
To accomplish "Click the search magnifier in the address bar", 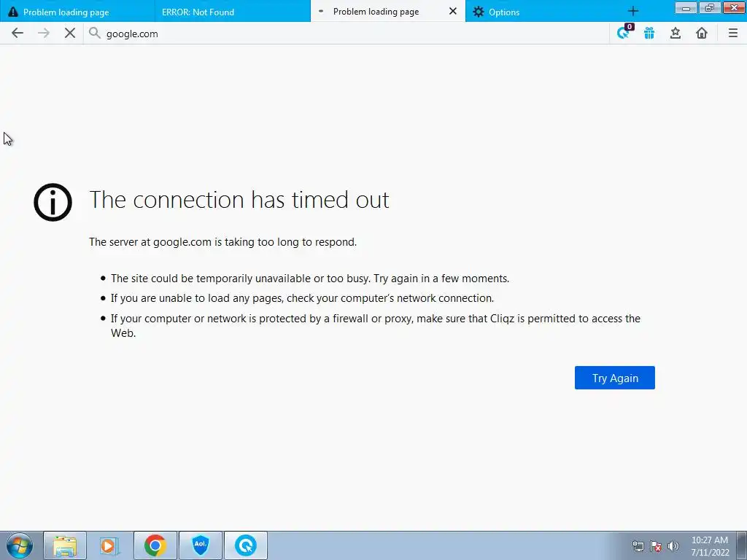I will pyautogui.click(x=95, y=33).
